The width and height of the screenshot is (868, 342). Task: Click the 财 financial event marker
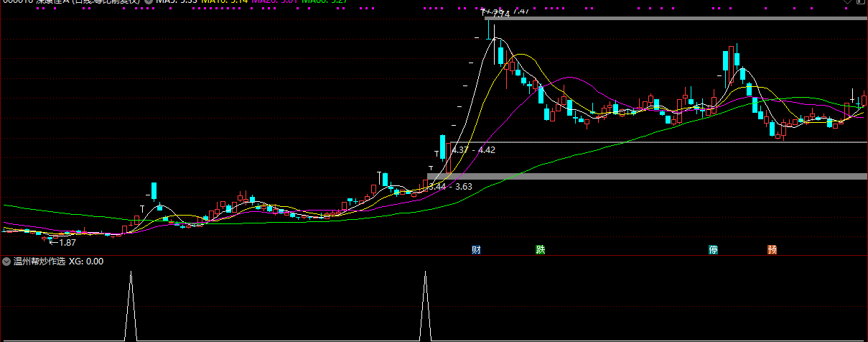tap(476, 249)
